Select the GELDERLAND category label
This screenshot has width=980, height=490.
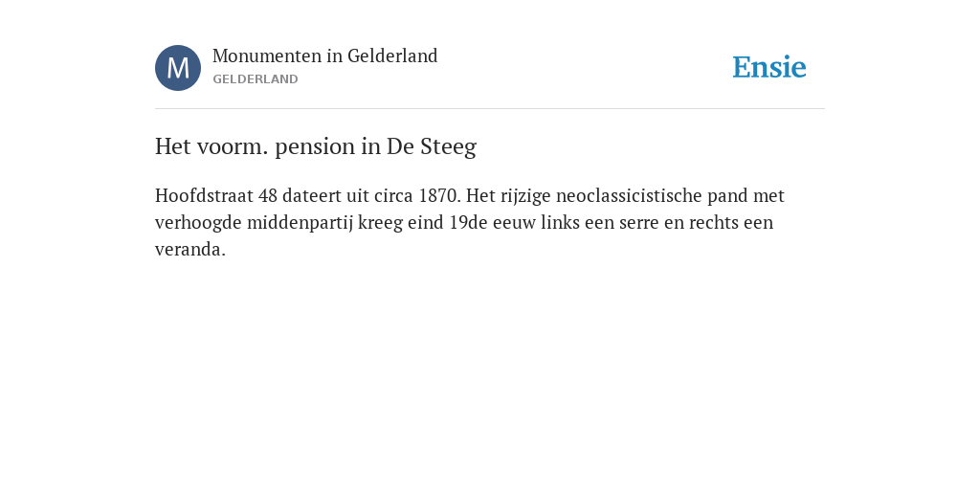coord(255,79)
